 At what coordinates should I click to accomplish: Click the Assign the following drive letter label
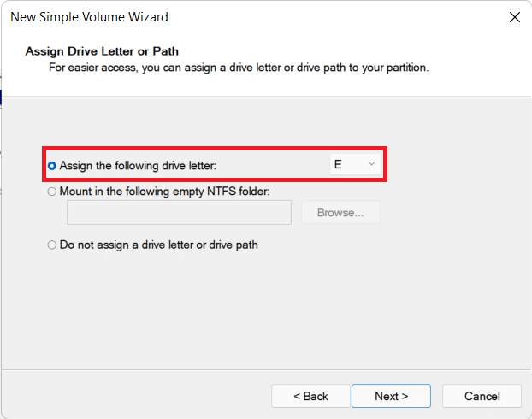coord(144,165)
